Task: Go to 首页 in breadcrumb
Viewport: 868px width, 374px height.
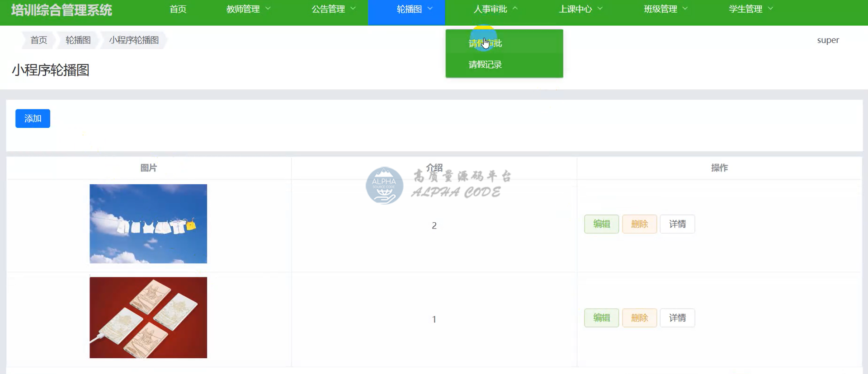Action: pyautogui.click(x=38, y=40)
